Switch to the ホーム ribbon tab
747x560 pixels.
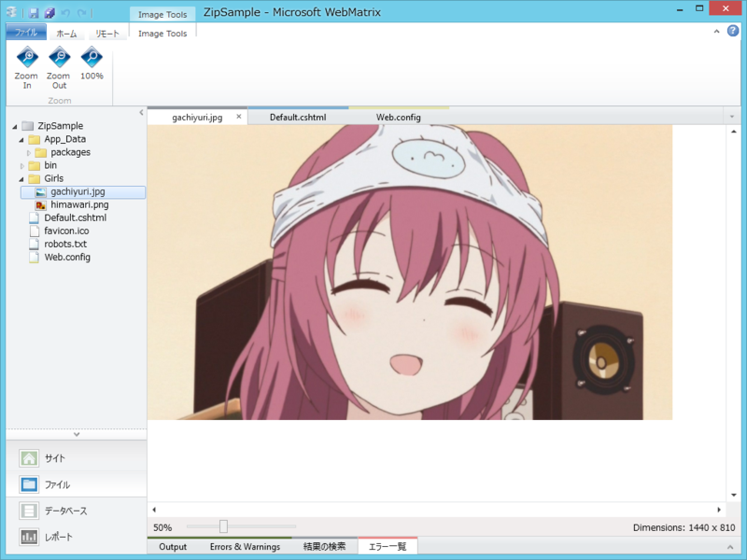[x=66, y=34]
